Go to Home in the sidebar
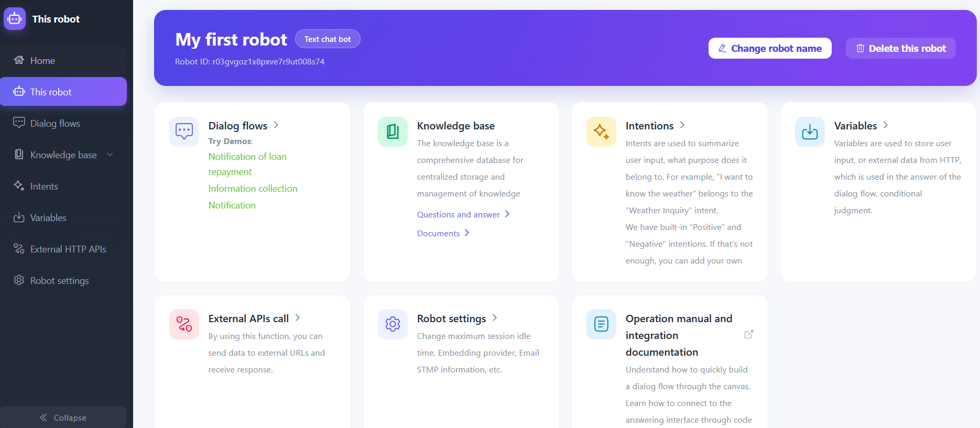The width and height of the screenshot is (980, 428). [63, 60]
